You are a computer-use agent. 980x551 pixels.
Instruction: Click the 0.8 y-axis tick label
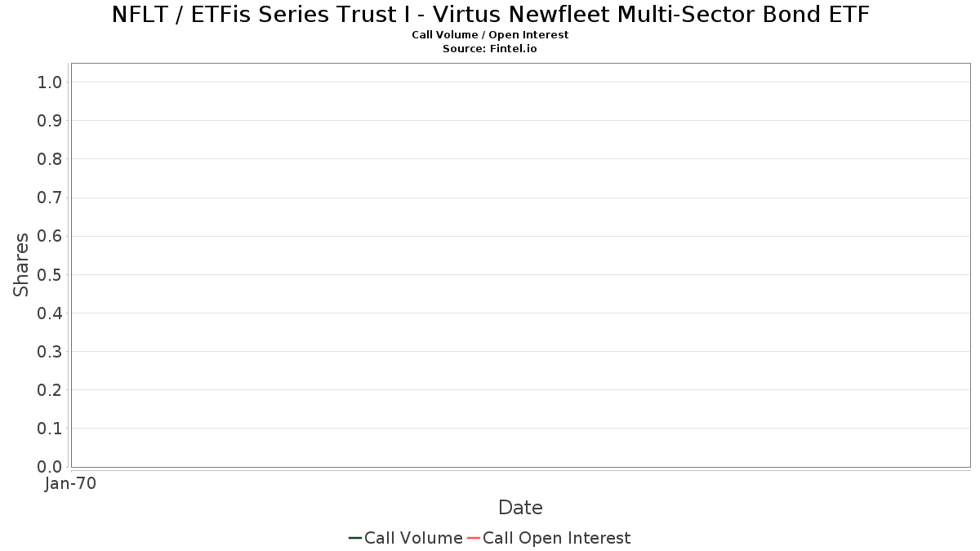(x=51, y=159)
